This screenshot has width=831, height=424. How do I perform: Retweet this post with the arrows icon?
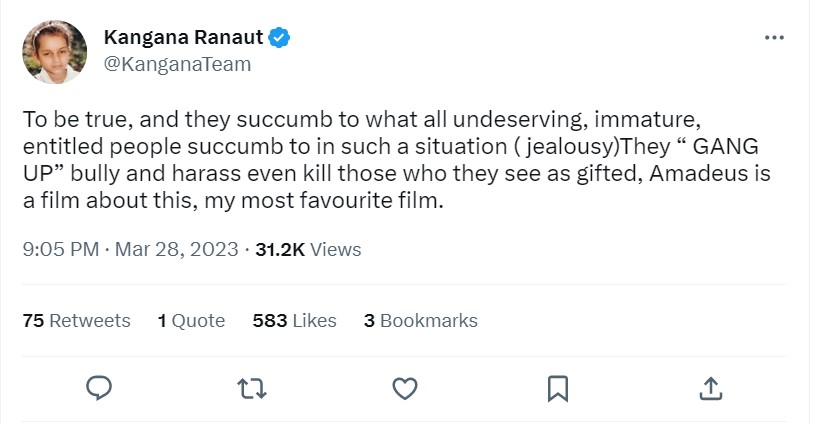point(251,387)
